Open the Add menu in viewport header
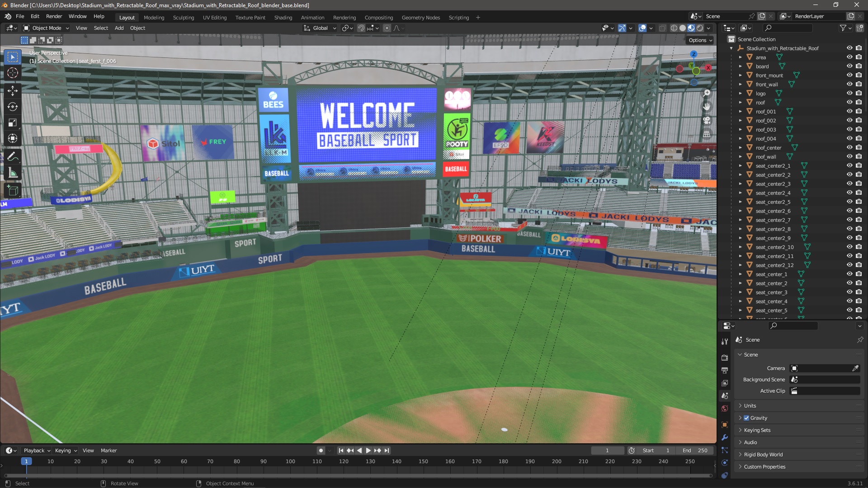The image size is (868, 488). tap(119, 28)
